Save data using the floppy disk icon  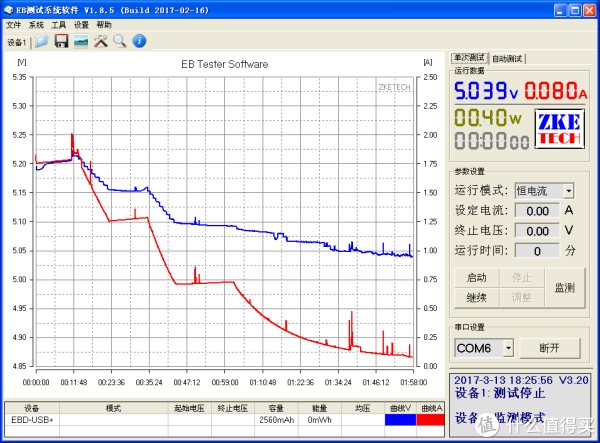(x=61, y=41)
